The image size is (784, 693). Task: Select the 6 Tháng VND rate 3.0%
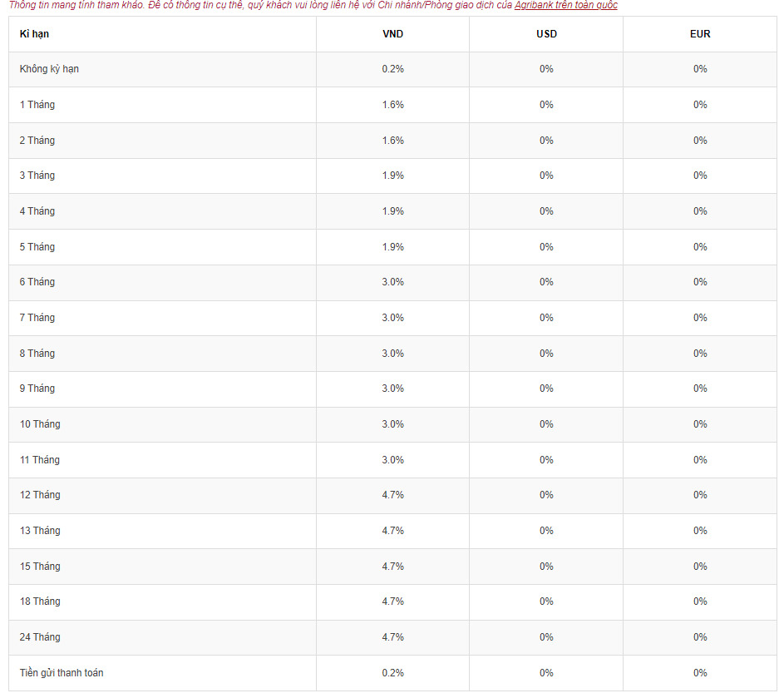[x=392, y=282]
